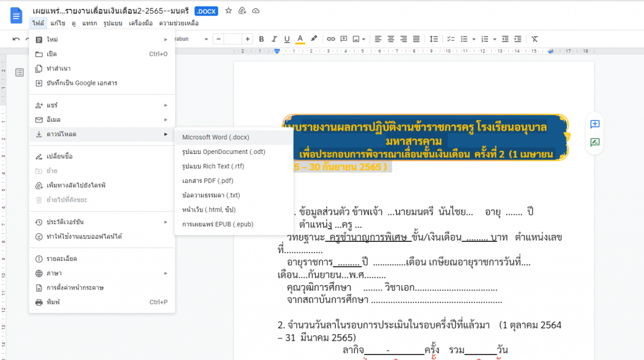Open the ไฟล์ (File) menu

point(38,23)
